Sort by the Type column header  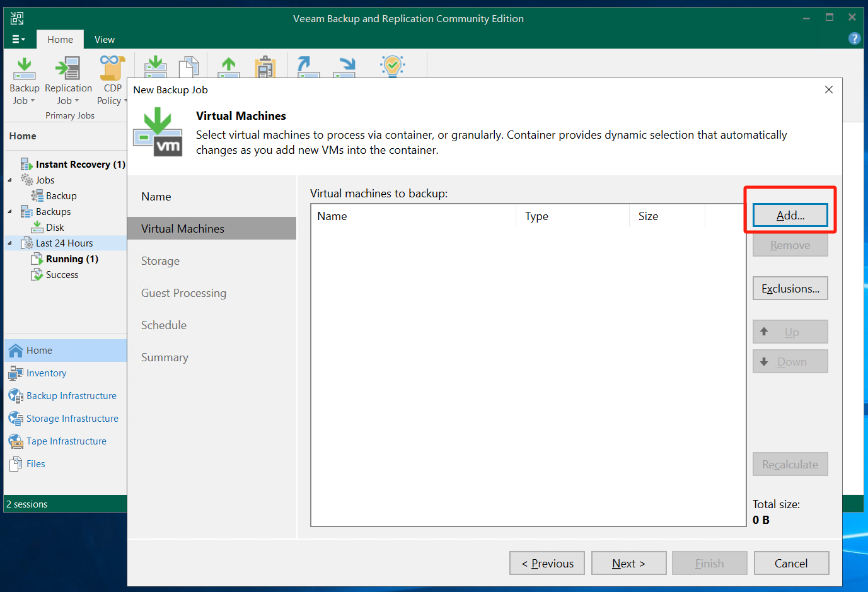coord(572,216)
